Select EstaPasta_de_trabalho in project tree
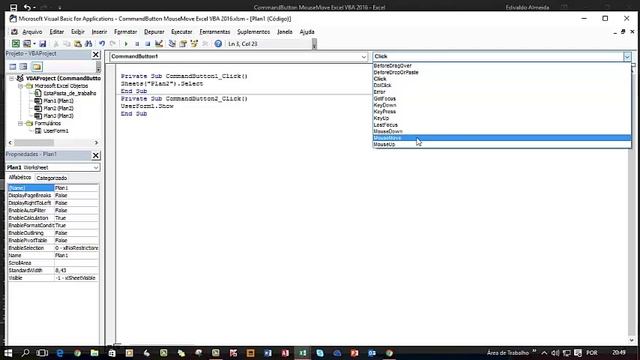640x360 pixels. 70,93
